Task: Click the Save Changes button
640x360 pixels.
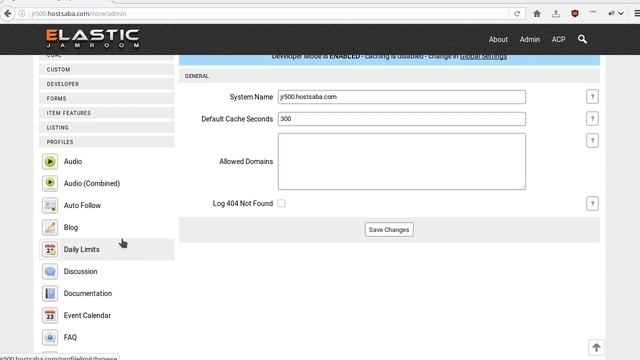Action: (389, 230)
